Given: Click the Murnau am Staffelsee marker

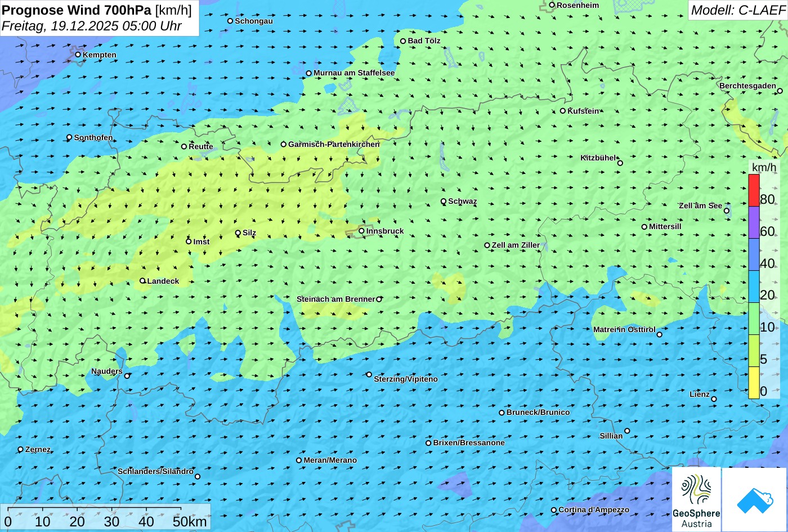Looking at the screenshot, I should (x=309, y=73).
